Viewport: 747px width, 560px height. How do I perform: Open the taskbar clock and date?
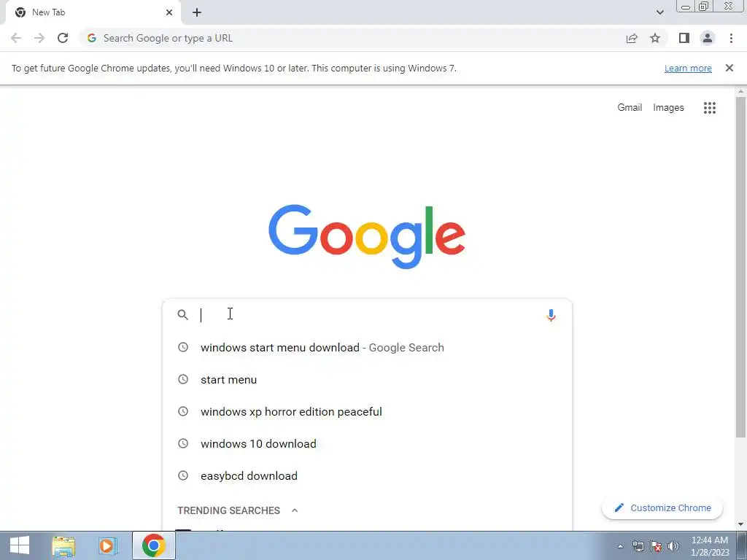coord(710,546)
